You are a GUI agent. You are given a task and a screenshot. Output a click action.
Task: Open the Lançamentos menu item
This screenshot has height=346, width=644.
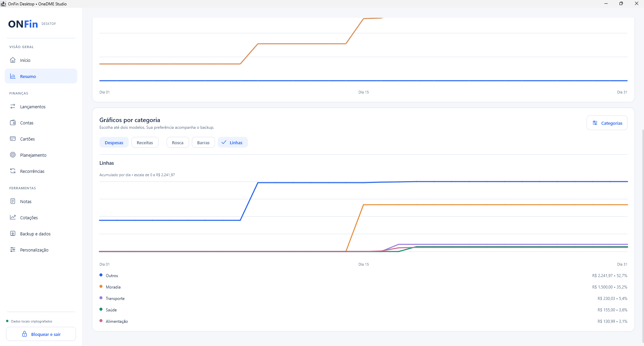(41, 107)
